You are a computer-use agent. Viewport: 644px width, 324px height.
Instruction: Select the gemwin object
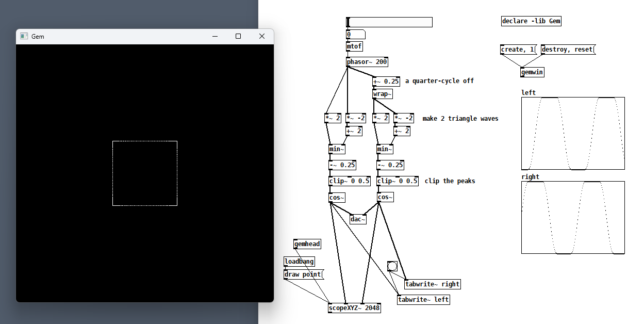click(532, 72)
